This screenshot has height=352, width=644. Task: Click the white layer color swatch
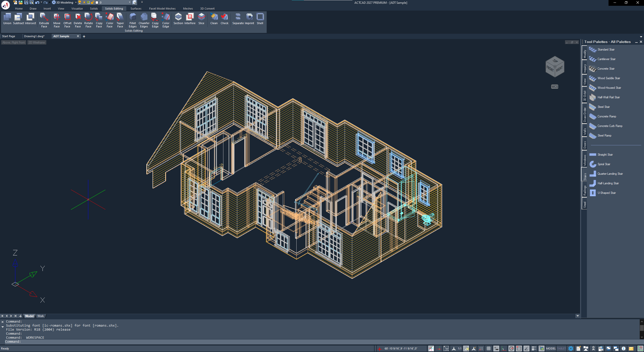[x=97, y=3]
